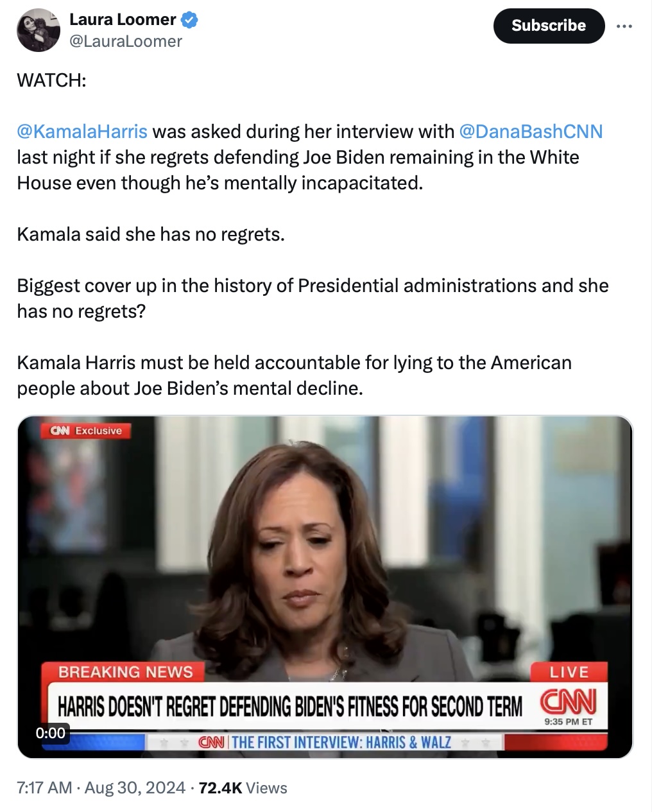652x812 pixels.
Task: Open the @KamalaHarris mention
Action: 82,132
